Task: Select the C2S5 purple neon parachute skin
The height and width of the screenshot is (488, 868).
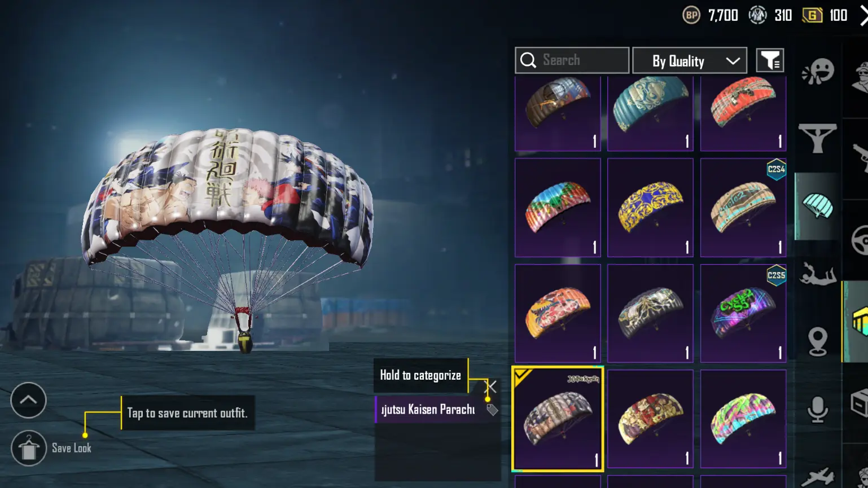Action: (743, 313)
